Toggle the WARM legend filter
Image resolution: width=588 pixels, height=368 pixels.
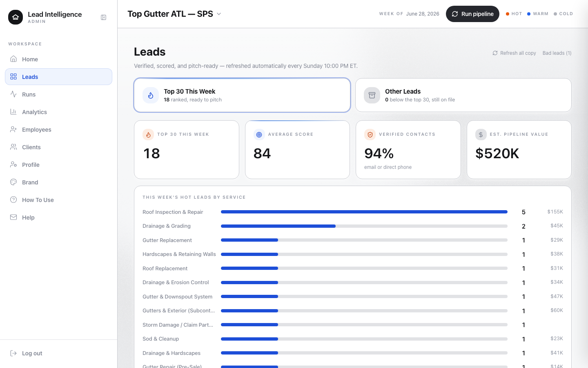click(537, 14)
